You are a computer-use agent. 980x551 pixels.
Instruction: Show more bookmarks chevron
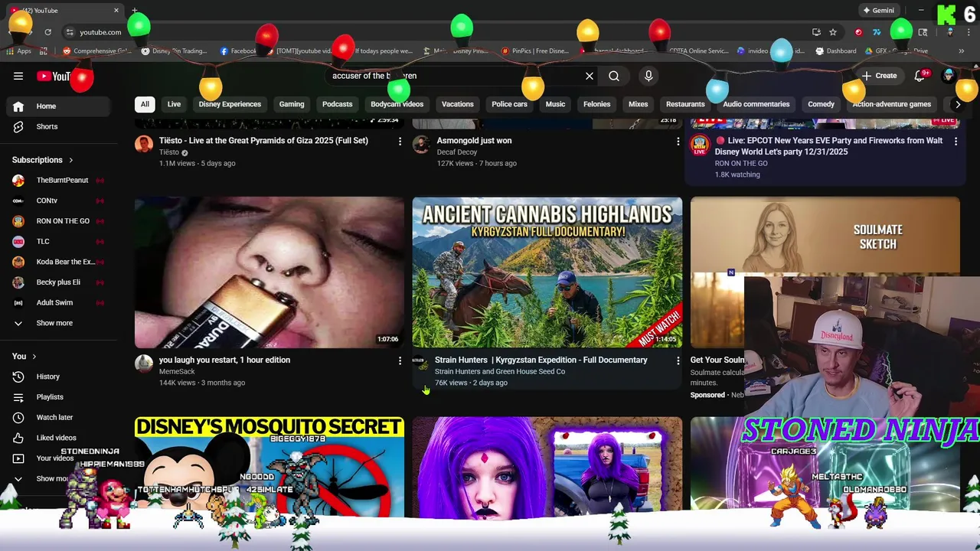click(x=961, y=51)
